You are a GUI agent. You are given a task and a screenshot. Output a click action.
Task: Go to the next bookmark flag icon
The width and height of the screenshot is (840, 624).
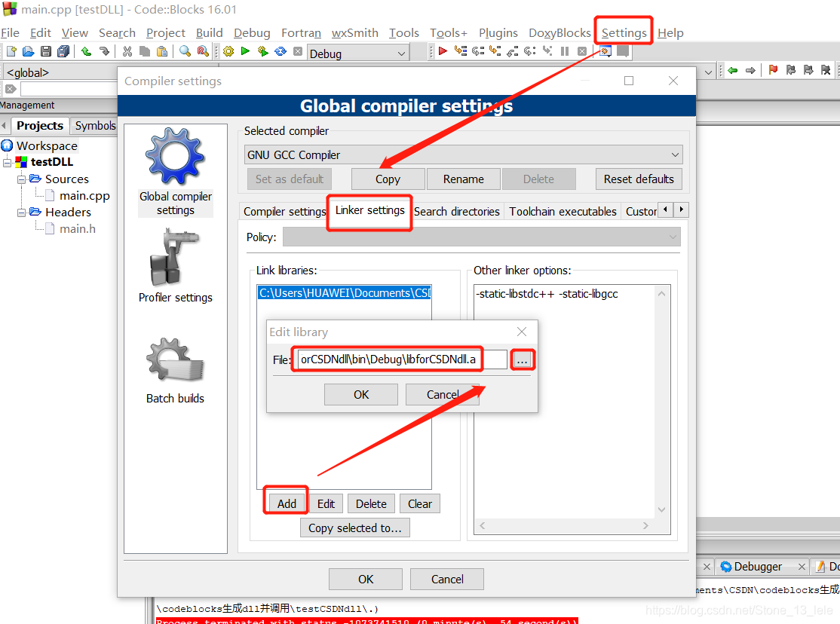[808, 70]
